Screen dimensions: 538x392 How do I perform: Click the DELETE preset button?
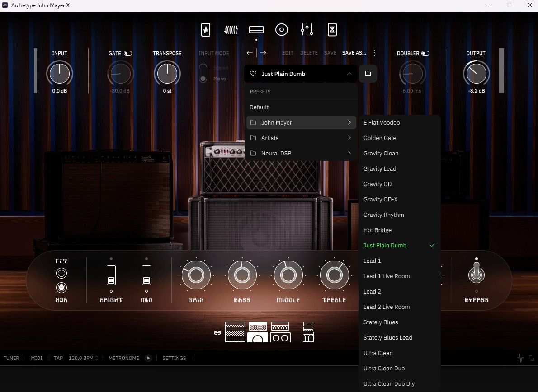pos(309,53)
